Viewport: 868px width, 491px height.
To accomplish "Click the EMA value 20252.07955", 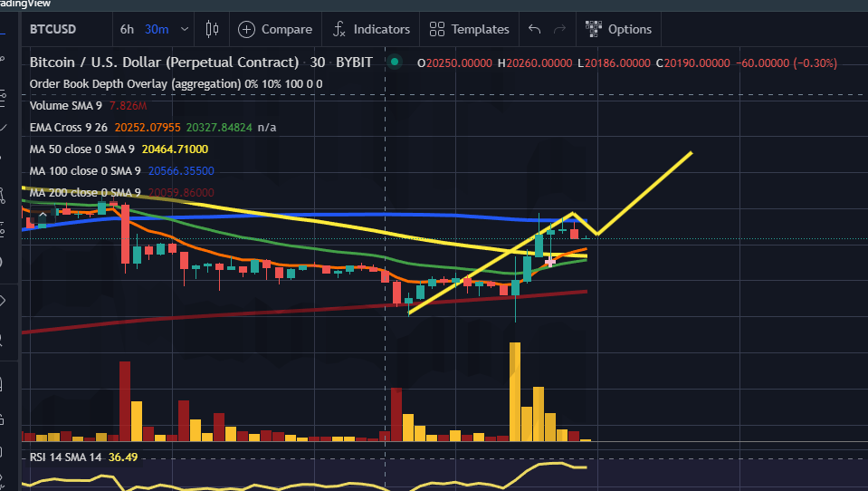I will (148, 128).
